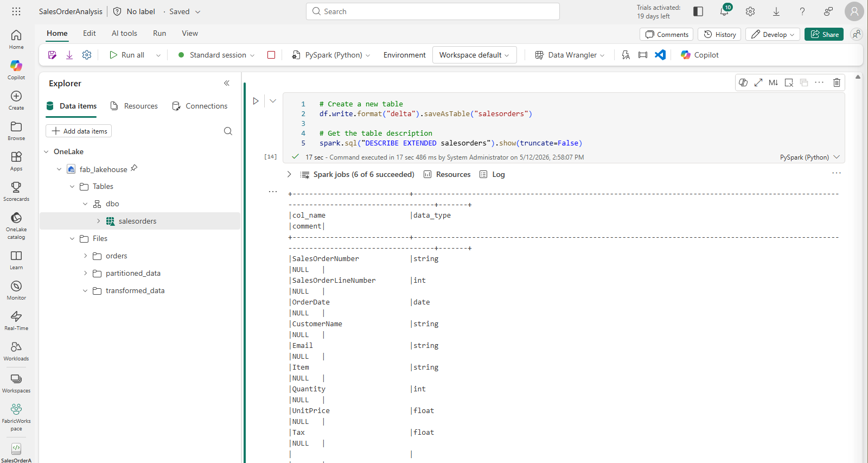Screen dimensions: 868x463
Task: Save the notebook using save icon
Action: click(52, 55)
